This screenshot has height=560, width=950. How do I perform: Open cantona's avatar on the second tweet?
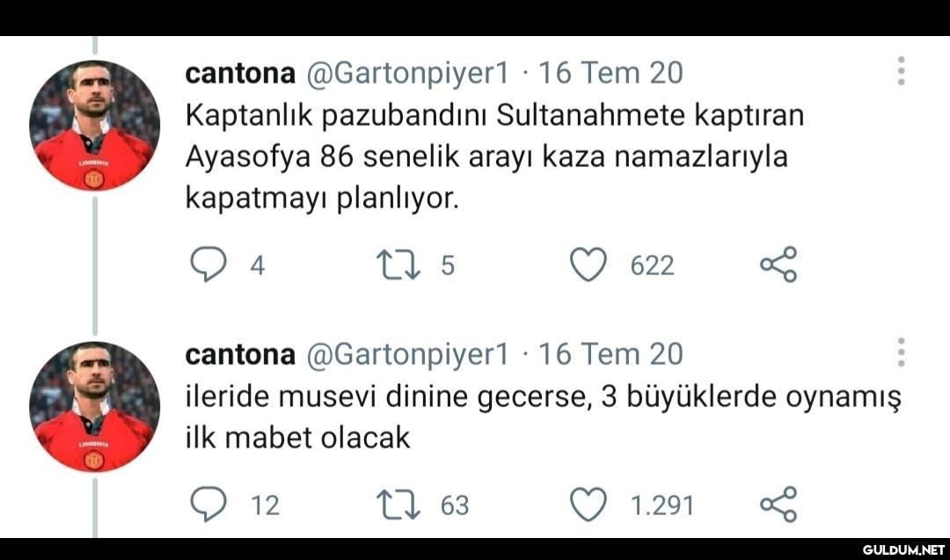[x=94, y=407]
